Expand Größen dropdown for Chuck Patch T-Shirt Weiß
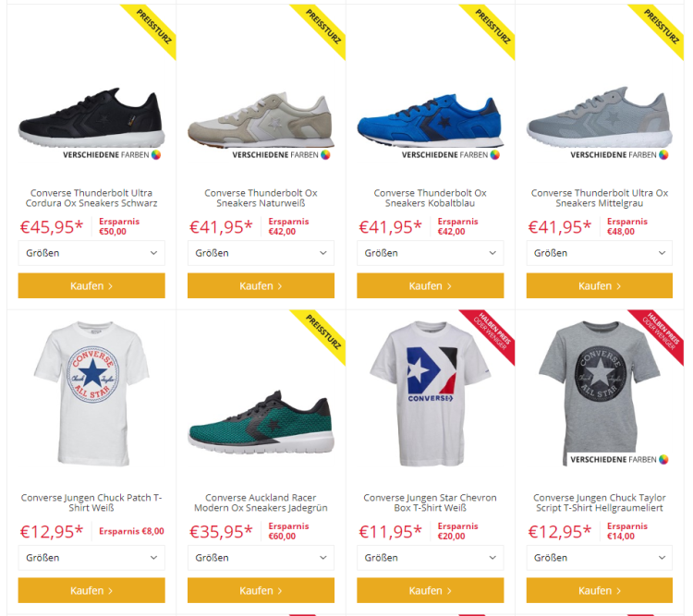Image resolution: width=693 pixels, height=616 pixels. (x=91, y=558)
